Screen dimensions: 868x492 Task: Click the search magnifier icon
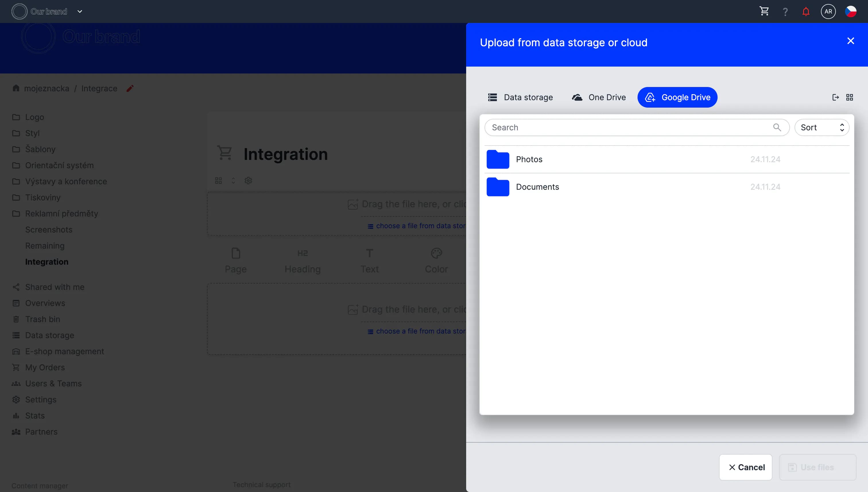(777, 127)
